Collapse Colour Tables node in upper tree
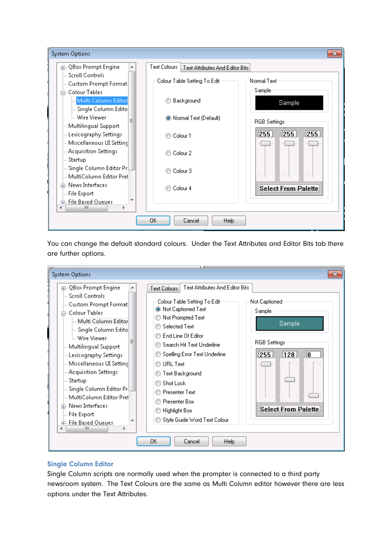The image size is (392, 555). 63,93
